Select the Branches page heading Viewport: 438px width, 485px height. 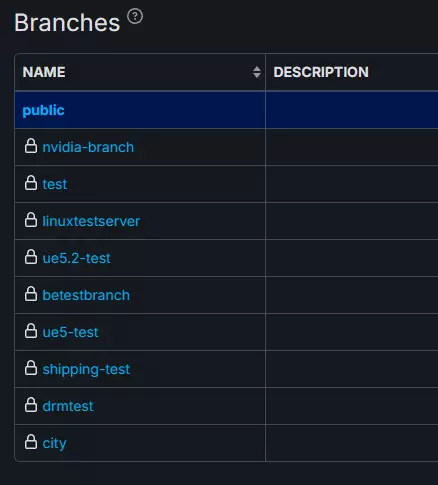point(67,23)
